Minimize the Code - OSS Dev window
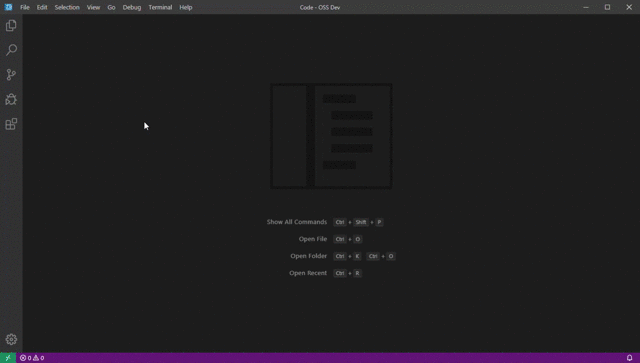Viewport: 640px width, 363px height. (x=586, y=7)
